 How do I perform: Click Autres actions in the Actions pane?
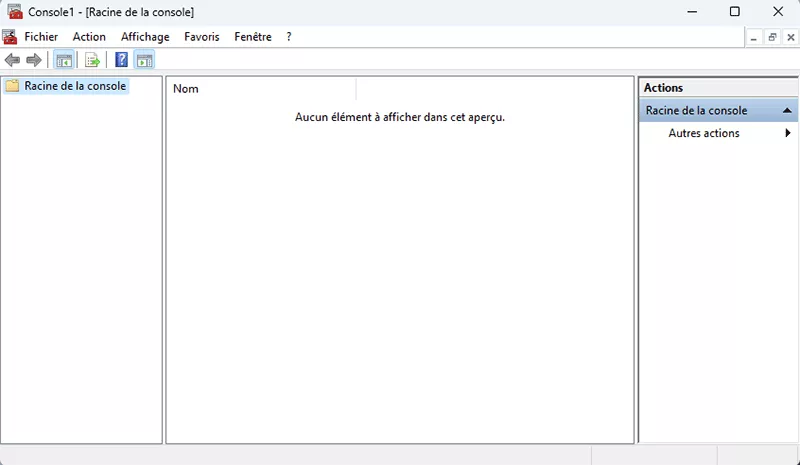point(704,133)
